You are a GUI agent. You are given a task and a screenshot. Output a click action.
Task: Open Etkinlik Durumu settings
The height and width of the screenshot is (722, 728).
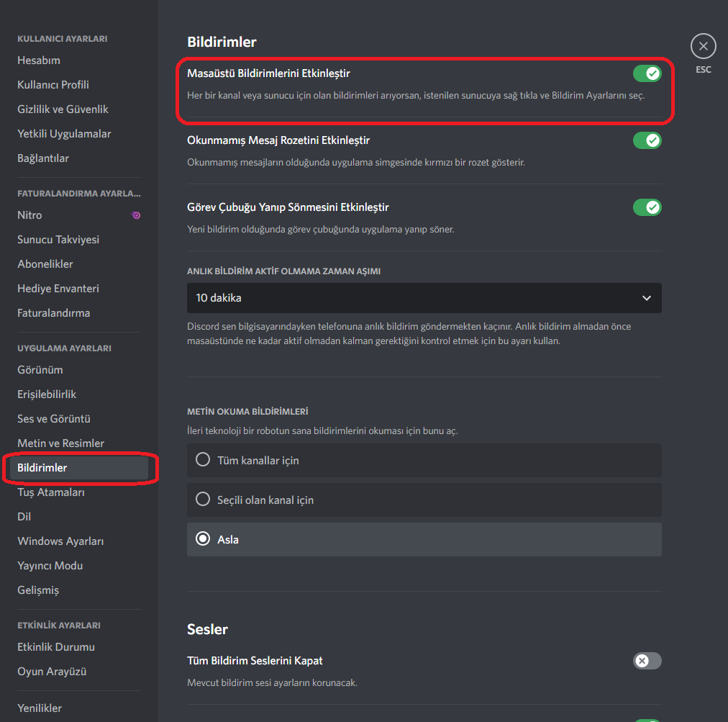pos(56,647)
